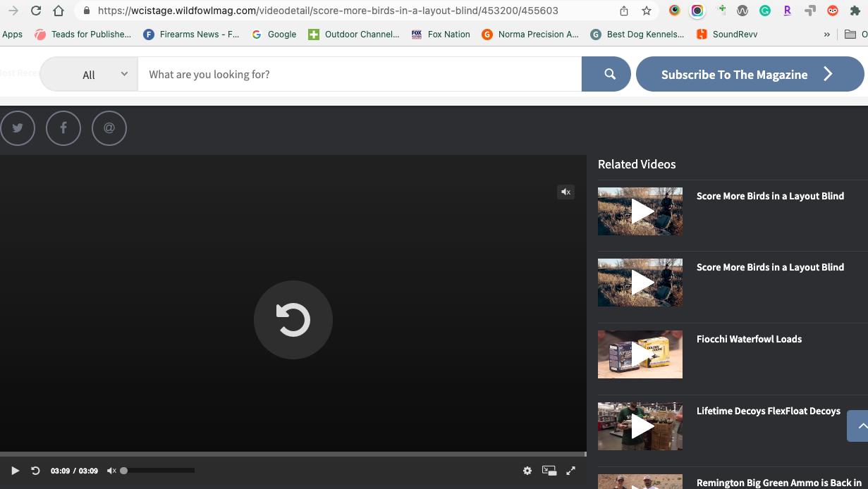The height and width of the screenshot is (489, 868).
Task: Reload the browser page
Action: pyautogui.click(x=36, y=11)
